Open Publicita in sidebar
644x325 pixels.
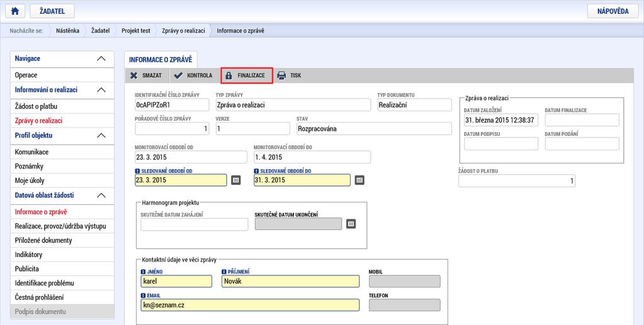coord(62,269)
